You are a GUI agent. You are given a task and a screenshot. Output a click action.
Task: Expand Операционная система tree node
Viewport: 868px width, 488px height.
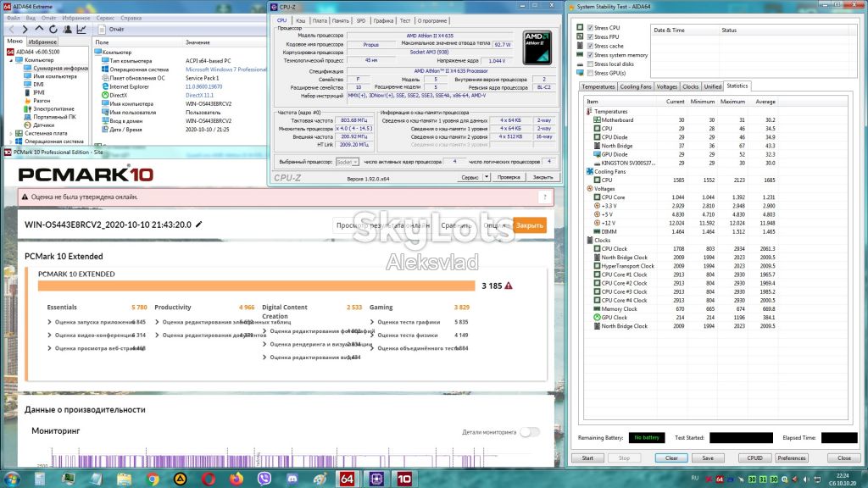11,141
